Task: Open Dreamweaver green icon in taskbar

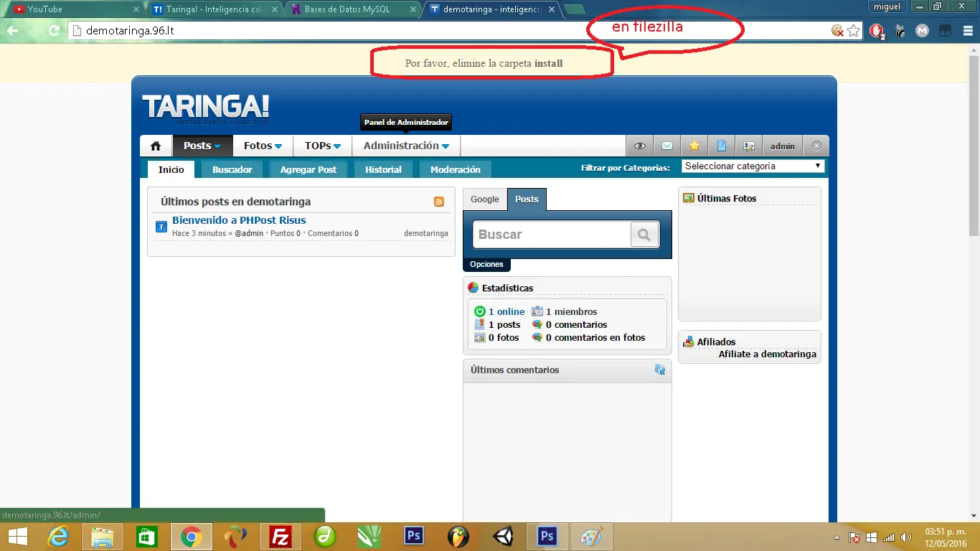Action: point(325,537)
